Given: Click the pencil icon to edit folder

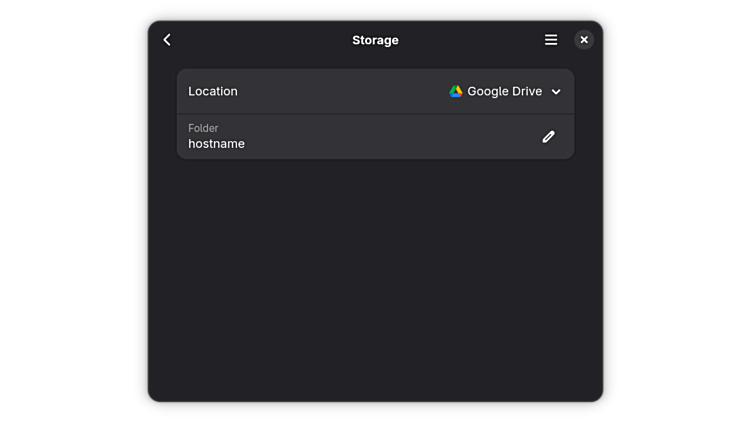Looking at the screenshot, I should click(548, 137).
